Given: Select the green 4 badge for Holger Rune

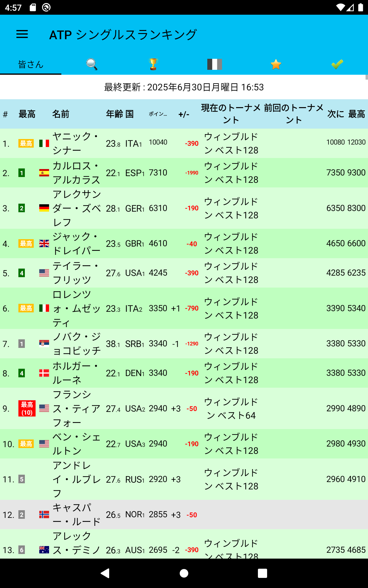Looking at the screenshot, I should (21, 373).
